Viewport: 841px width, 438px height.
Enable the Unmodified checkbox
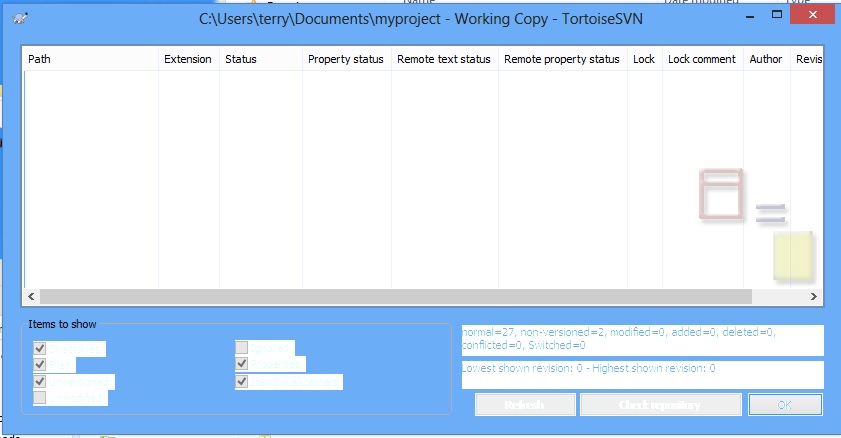(x=39, y=398)
